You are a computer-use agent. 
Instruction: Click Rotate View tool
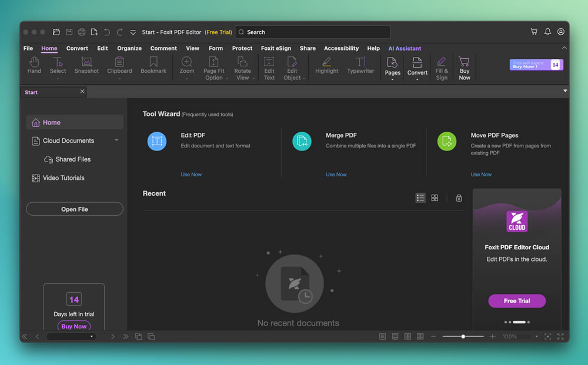click(x=243, y=68)
